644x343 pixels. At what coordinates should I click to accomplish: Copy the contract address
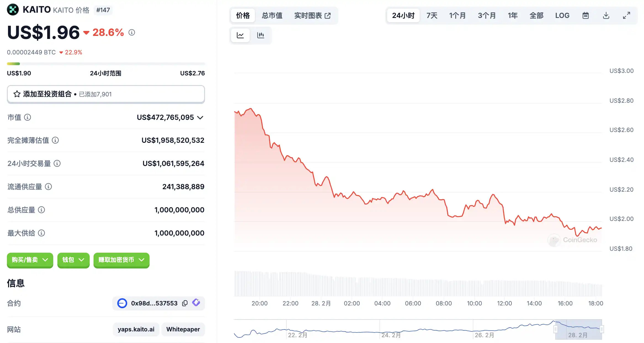pos(185,303)
